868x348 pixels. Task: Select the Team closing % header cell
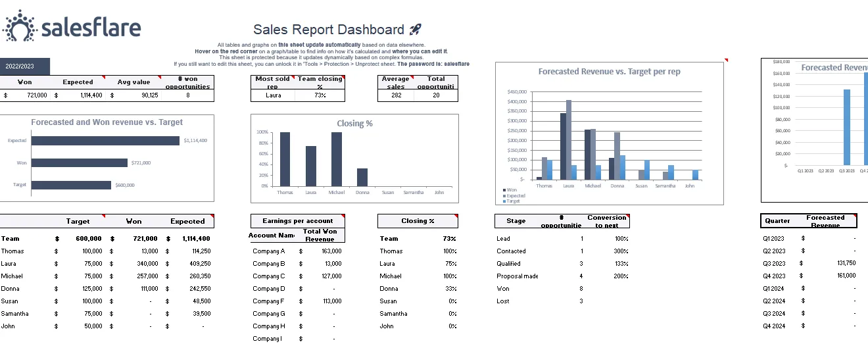click(x=320, y=82)
